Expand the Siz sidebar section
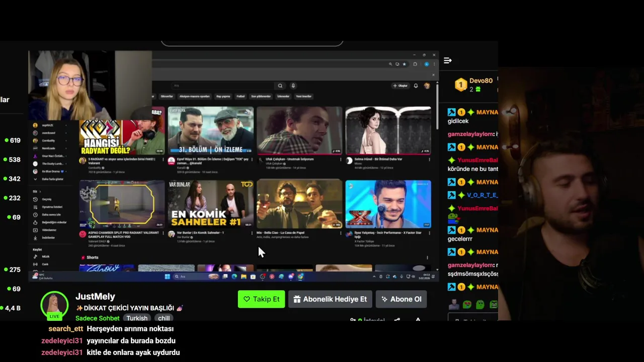The image size is (644, 362). tap(37, 192)
